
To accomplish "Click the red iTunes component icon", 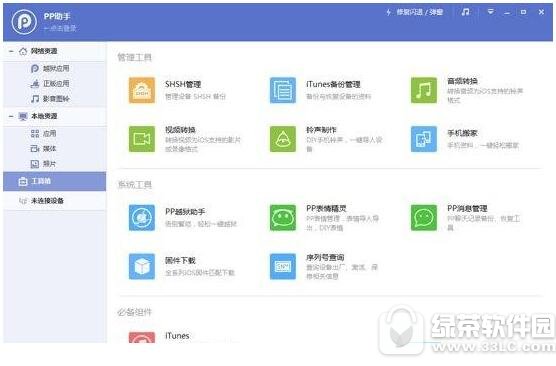I will pyautogui.click(x=142, y=337).
